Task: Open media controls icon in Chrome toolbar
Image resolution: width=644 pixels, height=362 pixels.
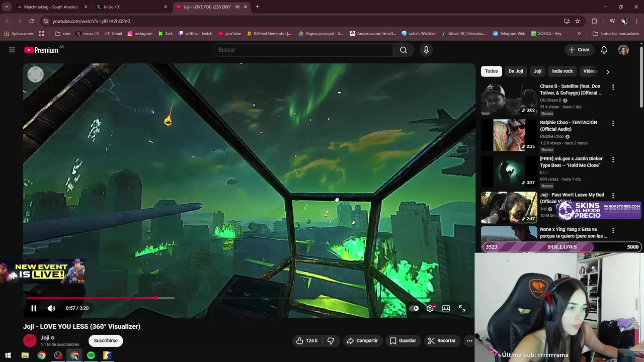Action: coord(612,21)
